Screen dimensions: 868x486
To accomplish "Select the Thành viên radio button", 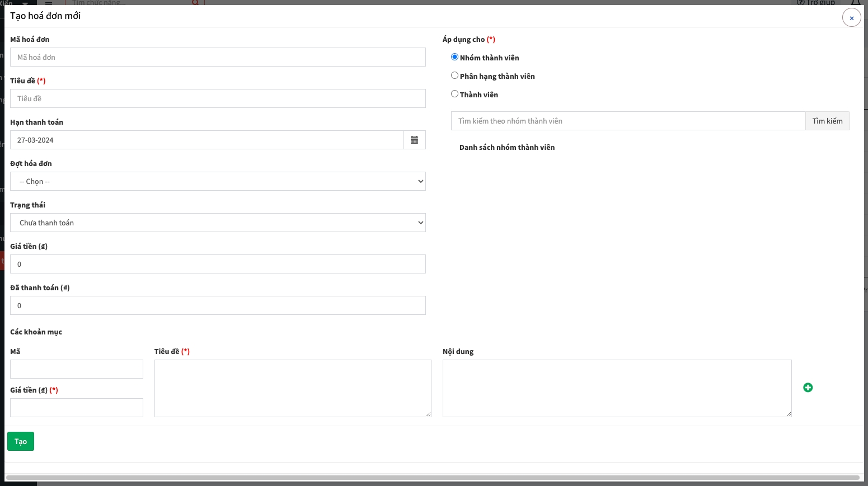I will (455, 94).
